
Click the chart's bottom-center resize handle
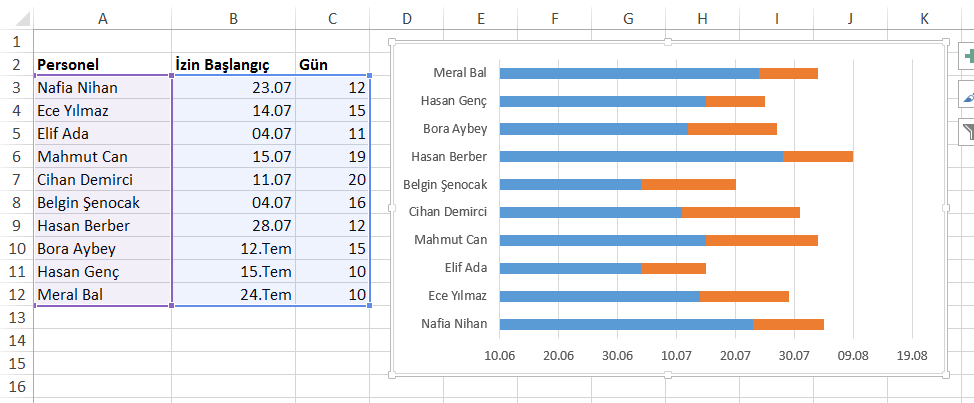click(668, 375)
